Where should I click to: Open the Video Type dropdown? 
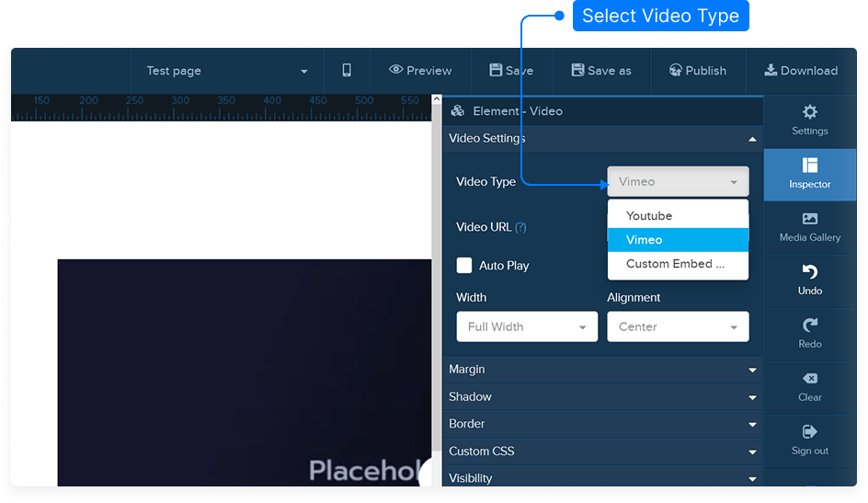tap(678, 182)
